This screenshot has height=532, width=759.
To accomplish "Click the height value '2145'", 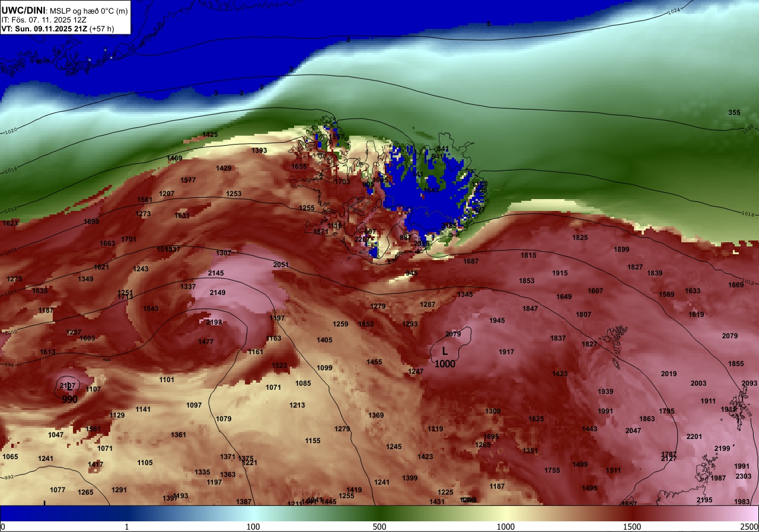I will [x=216, y=273].
